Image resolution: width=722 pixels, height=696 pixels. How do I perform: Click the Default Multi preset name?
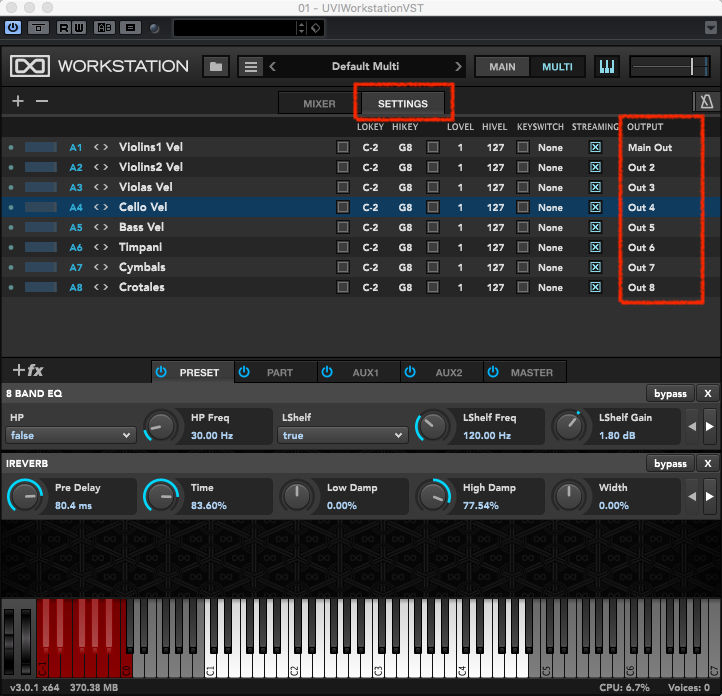tap(365, 66)
